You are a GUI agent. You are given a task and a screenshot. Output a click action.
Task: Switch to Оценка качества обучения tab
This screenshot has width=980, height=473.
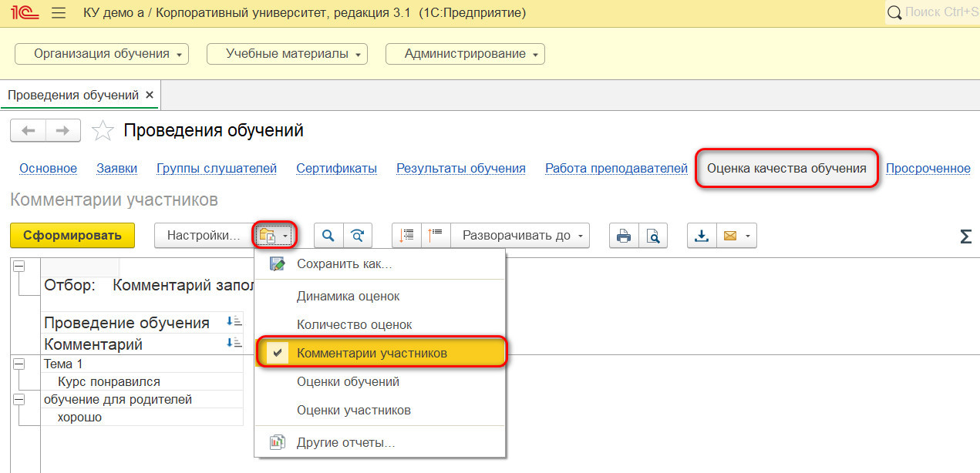tap(786, 168)
